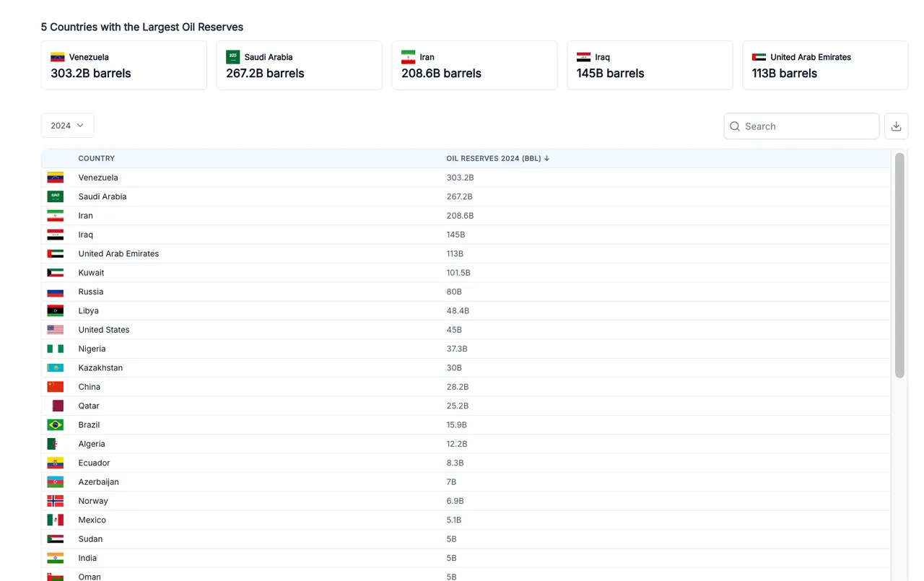Click the United States flag icon
Image resolution: width=924 pixels, height=581 pixels.
tap(56, 330)
